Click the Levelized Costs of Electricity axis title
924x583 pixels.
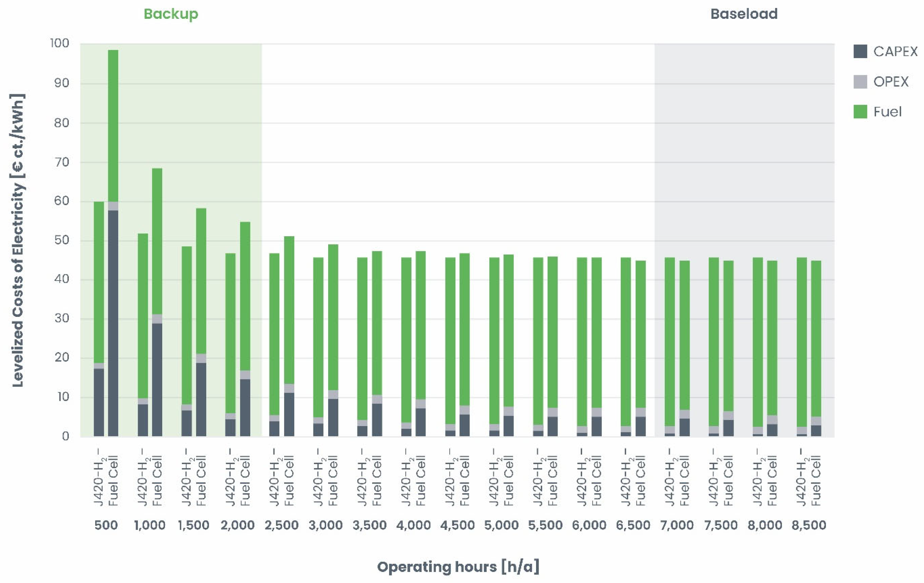point(18,240)
